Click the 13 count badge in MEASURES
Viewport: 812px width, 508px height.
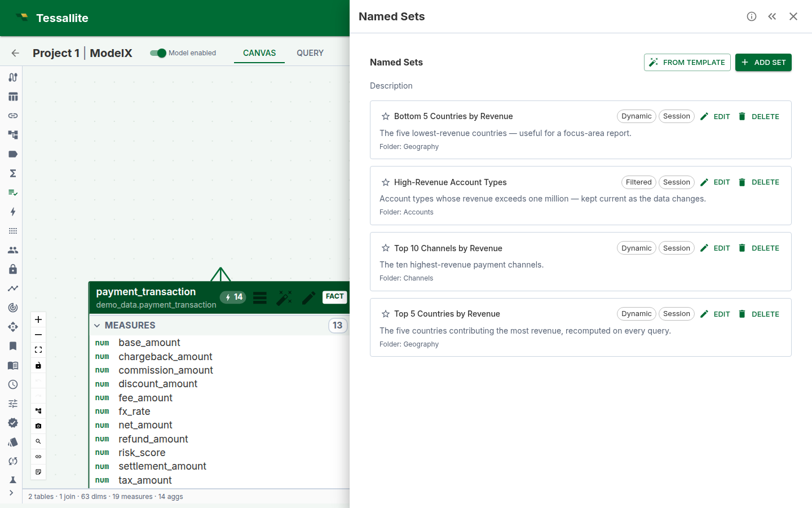pos(338,325)
